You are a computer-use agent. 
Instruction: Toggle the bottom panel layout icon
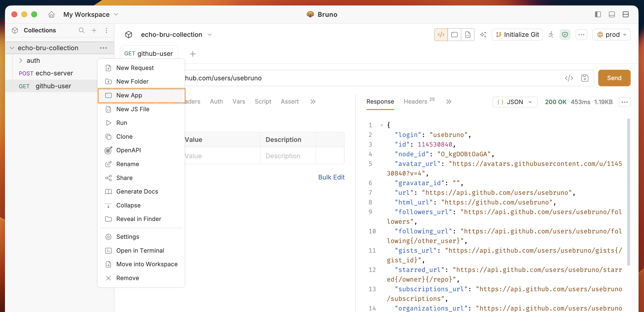coord(612,15)
